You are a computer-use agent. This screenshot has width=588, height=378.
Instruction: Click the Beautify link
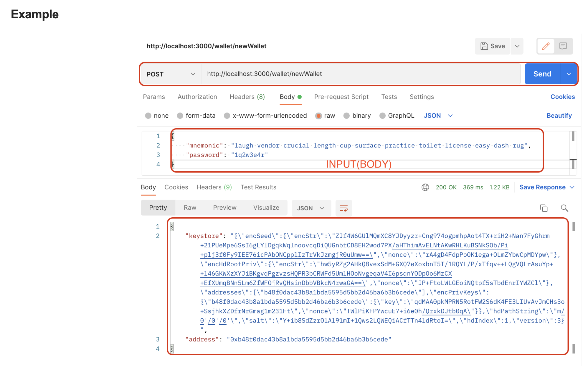[559, 116]
